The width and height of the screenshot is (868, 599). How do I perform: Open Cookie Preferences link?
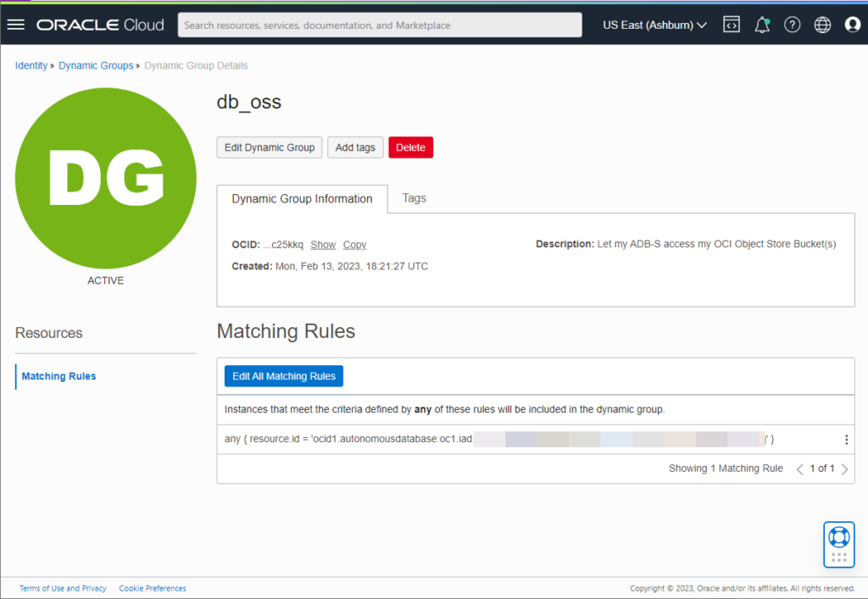[153, 588]
